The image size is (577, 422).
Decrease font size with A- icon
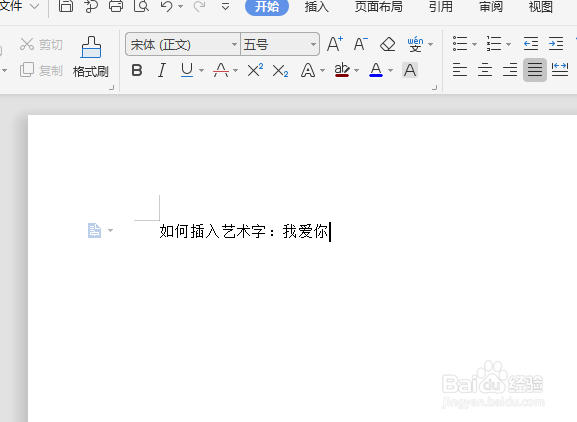[361, 44]
